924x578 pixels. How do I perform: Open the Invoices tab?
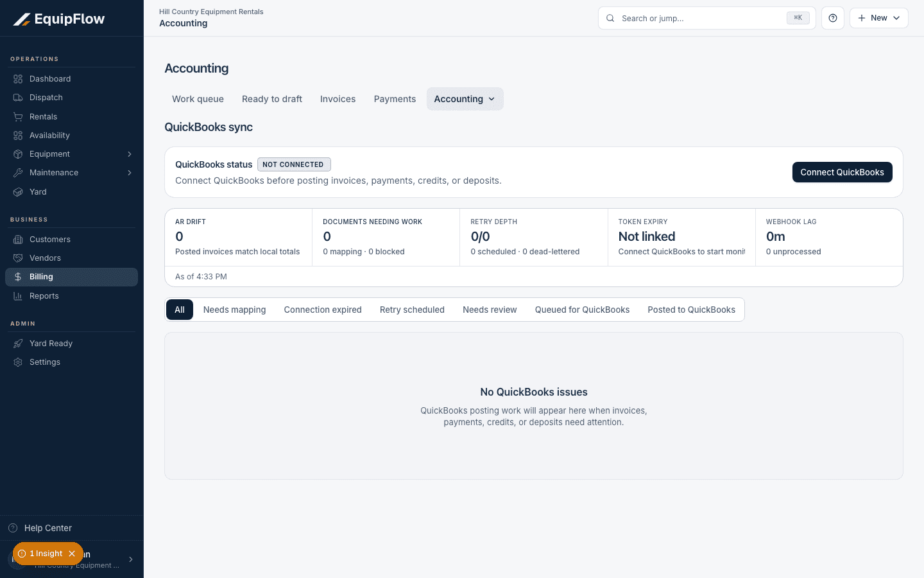338,99
